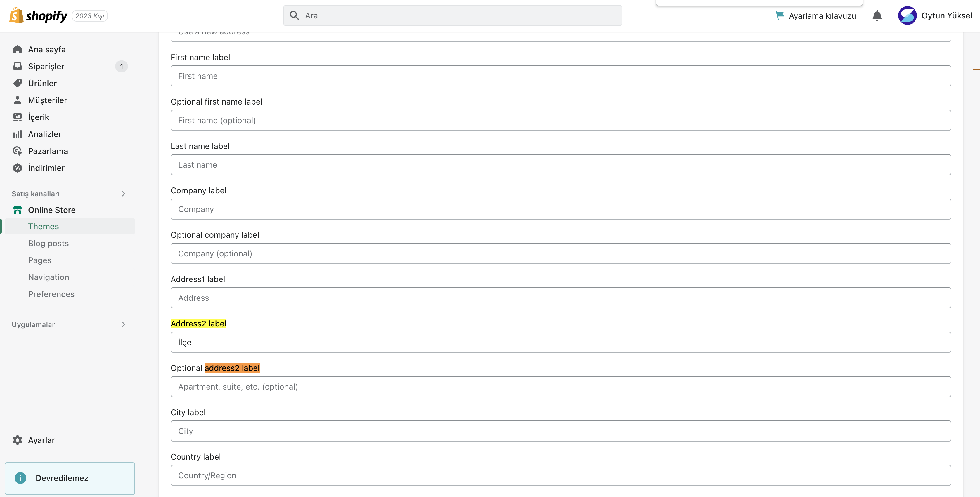
Task: Expand the Uygulamalar section
Action: [x=123, y=324]
